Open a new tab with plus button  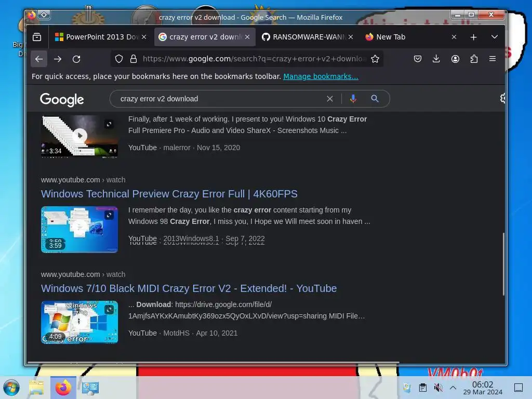tap(474, 37)
